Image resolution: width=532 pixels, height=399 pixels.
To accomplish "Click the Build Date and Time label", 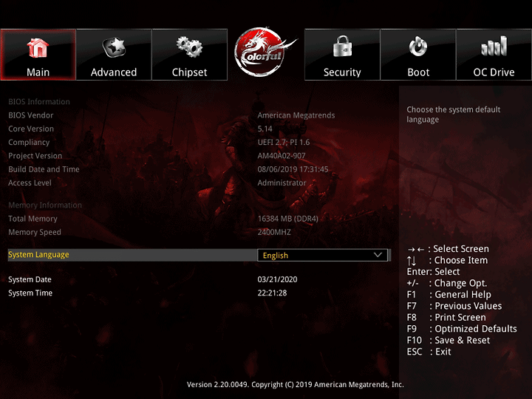I will click(44, 169).
